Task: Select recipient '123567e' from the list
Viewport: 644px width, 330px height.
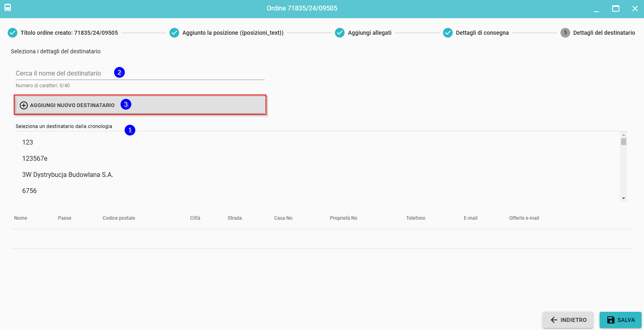Action: tap(35, 159)
